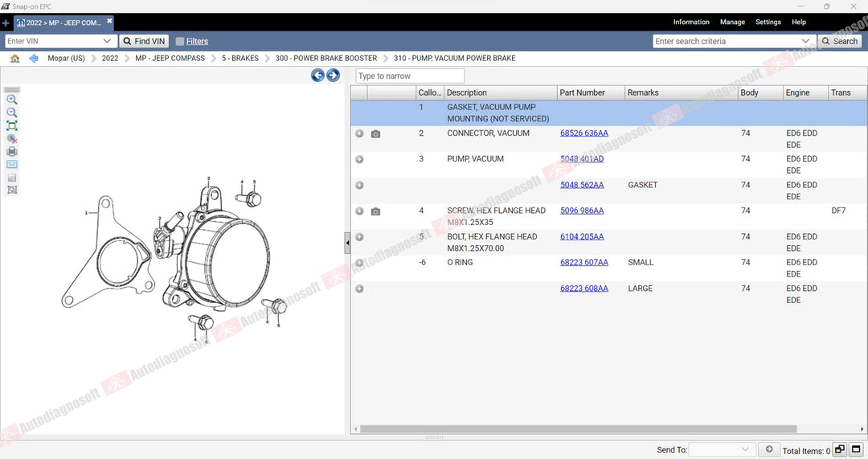
Task: Fit the diagram to the window
Action: click(x=11, y=125)
